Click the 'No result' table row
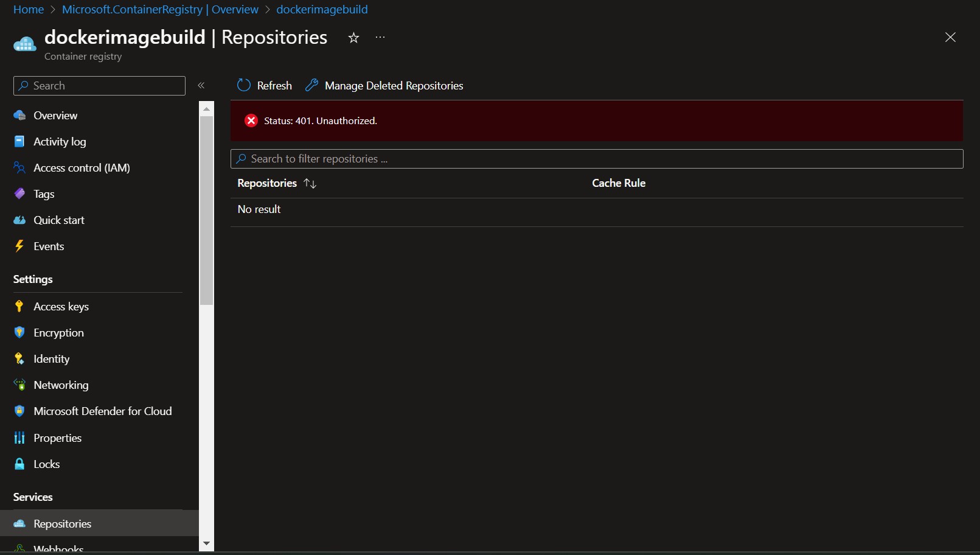The width and height of the screenshot is (980, 555). [597, 209]
